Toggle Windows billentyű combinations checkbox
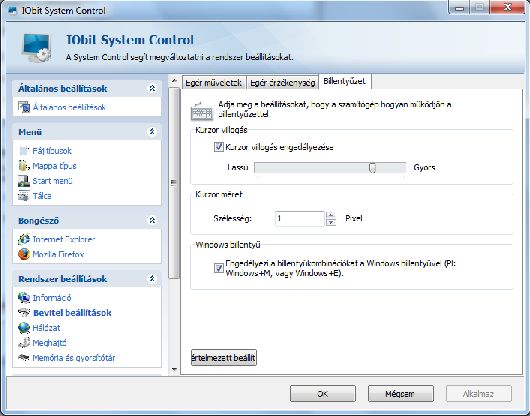Viewport: 530px width, 416px height. coord(219,268)
